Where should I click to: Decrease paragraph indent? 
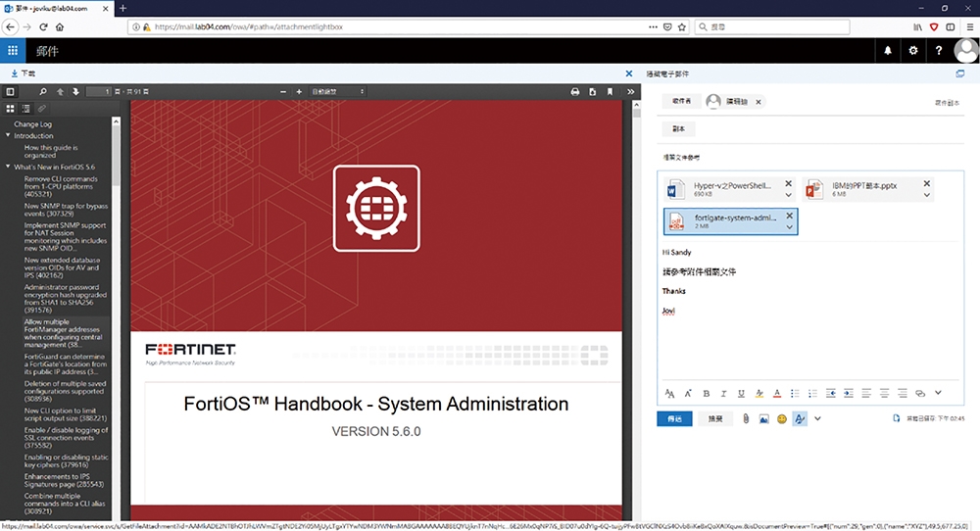[831, 394]
